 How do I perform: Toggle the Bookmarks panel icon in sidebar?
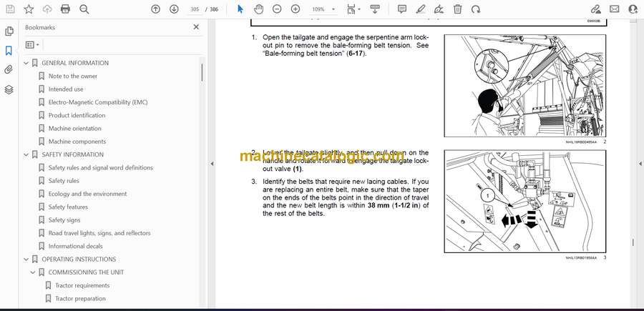click(x=9, y=51)
